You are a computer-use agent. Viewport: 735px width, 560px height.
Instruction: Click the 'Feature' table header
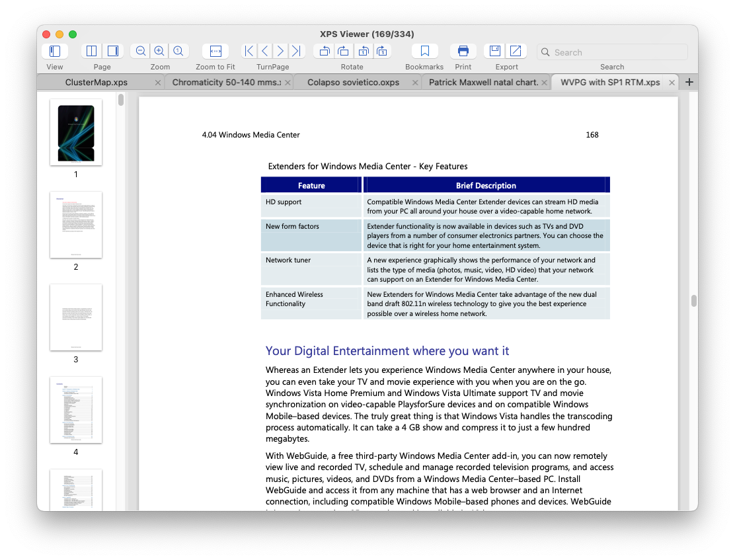(x=311, y=185)
